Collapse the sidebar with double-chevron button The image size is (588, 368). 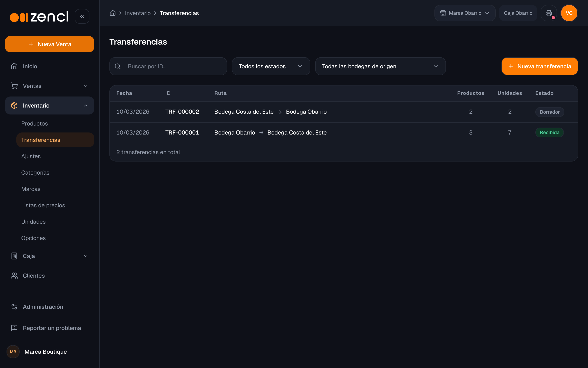point(82,16)
